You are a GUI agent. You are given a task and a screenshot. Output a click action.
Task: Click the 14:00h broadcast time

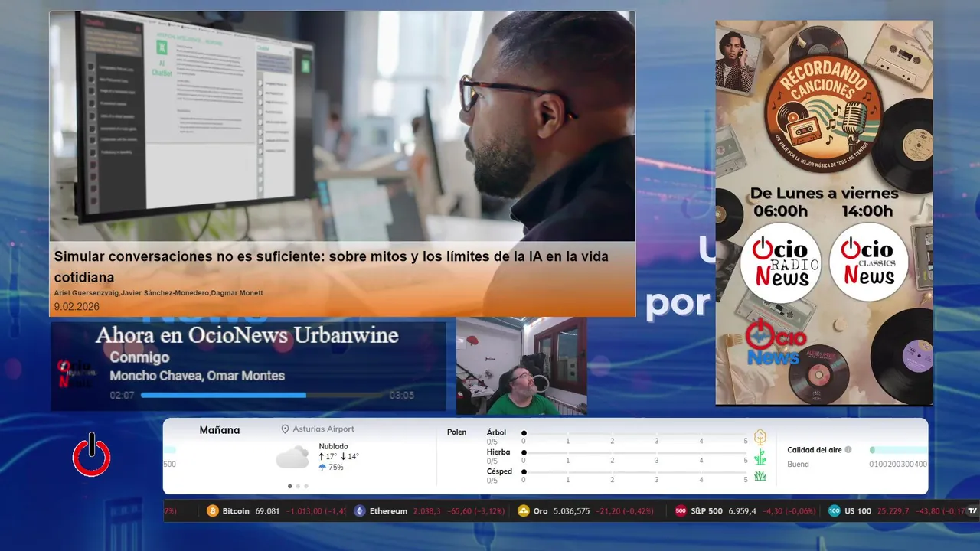(867, 211)
